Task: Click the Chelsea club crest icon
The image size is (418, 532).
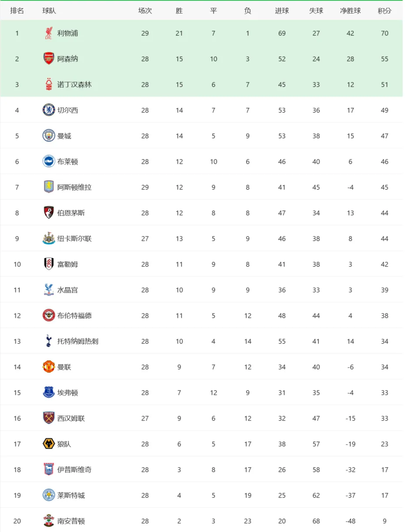Action: (x=49, y=110)
